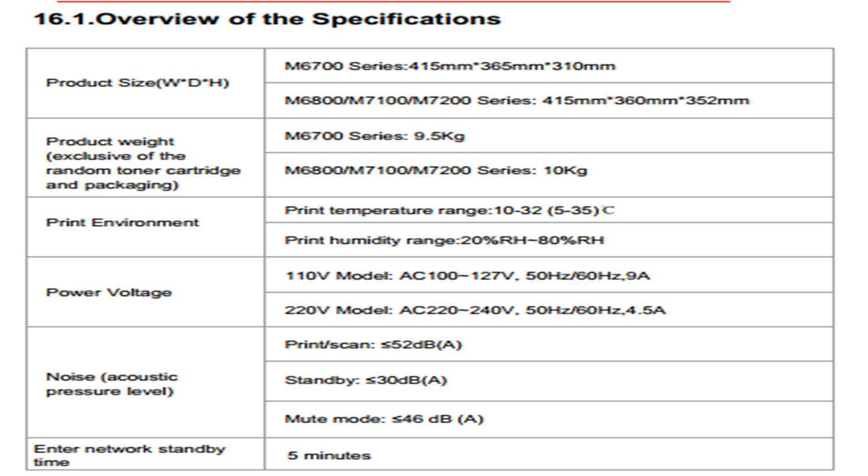Select the 'Power Voltage' label cell
The image size is (868, 476).
(x=145, y=292)
